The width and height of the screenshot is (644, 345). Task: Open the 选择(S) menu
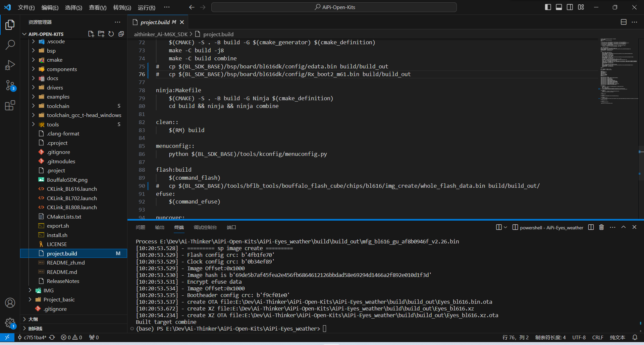74,7
